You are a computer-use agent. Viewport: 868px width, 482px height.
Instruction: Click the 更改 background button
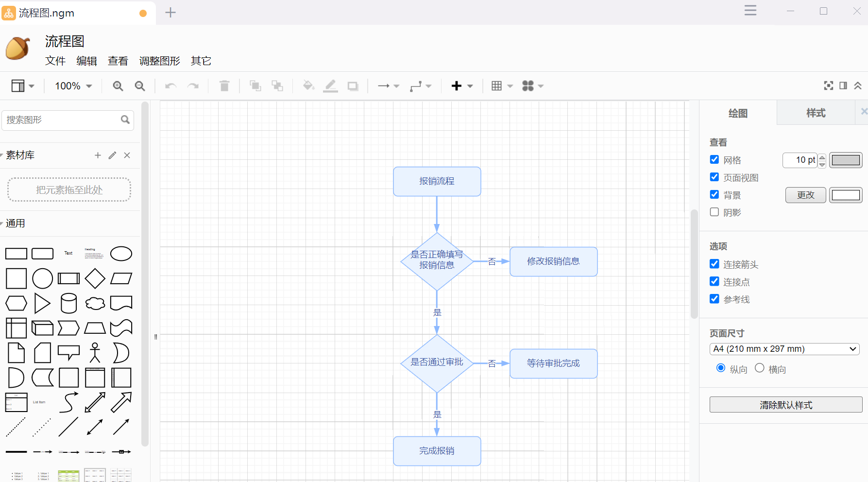[x=806, y=195]
